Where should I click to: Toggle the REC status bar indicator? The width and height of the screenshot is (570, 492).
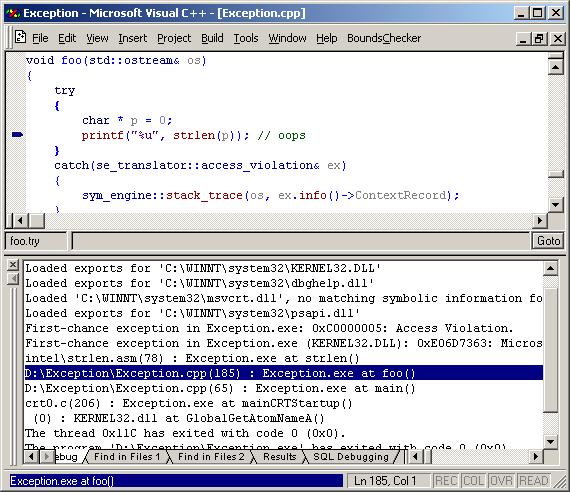(446, 481)
